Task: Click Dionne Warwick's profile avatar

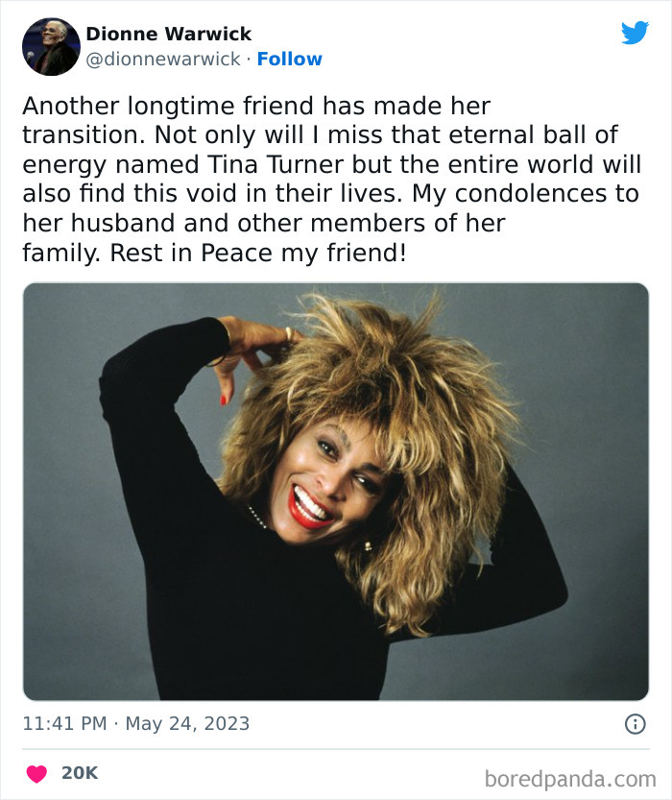Action: (x=48, y=44)
